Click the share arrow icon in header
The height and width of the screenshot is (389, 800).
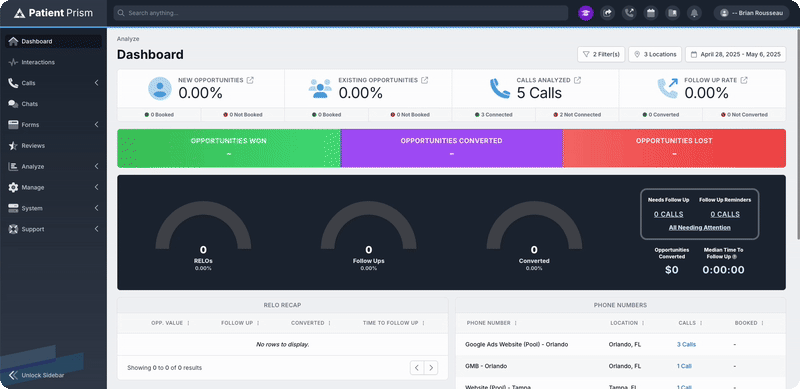point(607,13)
